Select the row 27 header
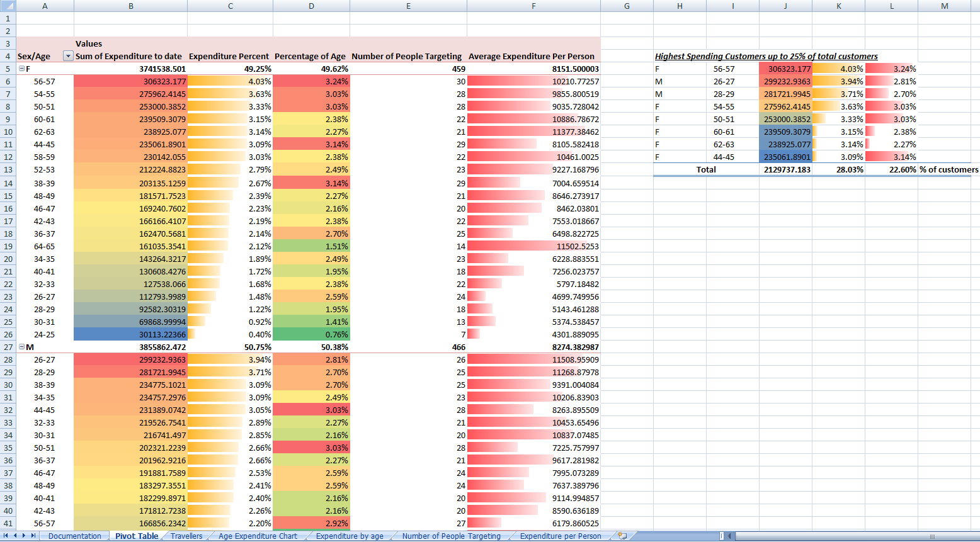 point(8,347)
